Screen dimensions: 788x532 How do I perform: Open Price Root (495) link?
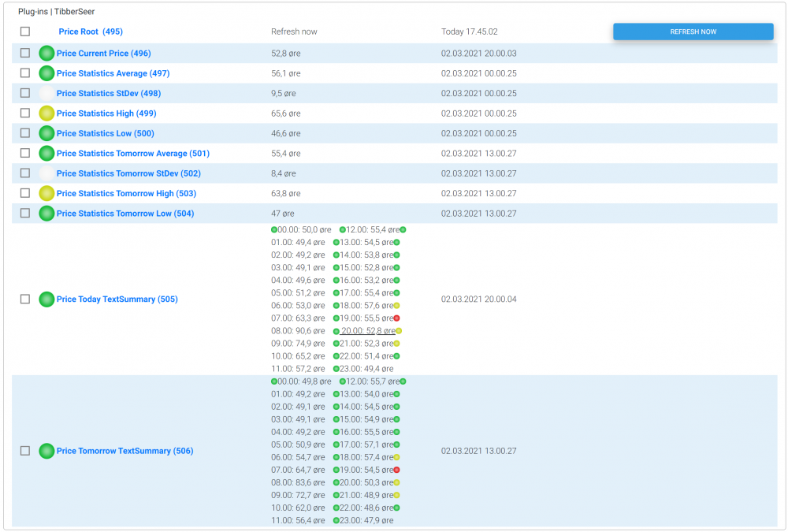91,32
